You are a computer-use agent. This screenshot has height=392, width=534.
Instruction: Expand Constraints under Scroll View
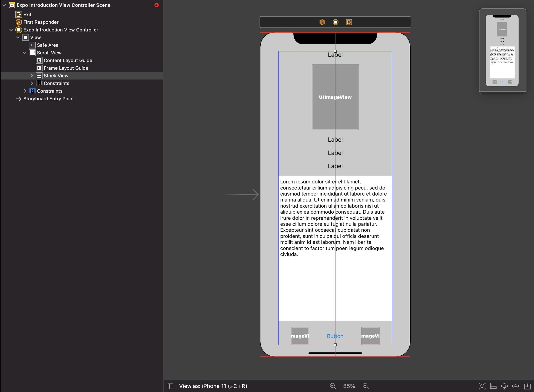tap(31, 83)
